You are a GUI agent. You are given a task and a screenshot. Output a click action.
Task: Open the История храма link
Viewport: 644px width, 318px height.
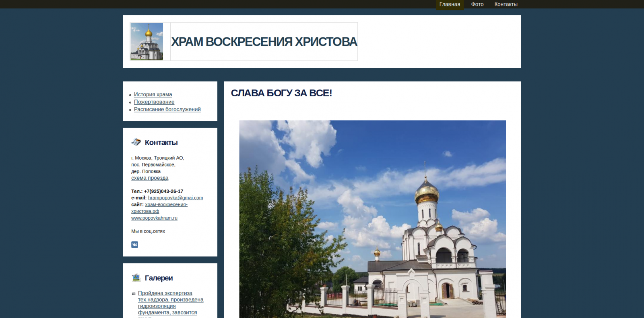point(153,94)
